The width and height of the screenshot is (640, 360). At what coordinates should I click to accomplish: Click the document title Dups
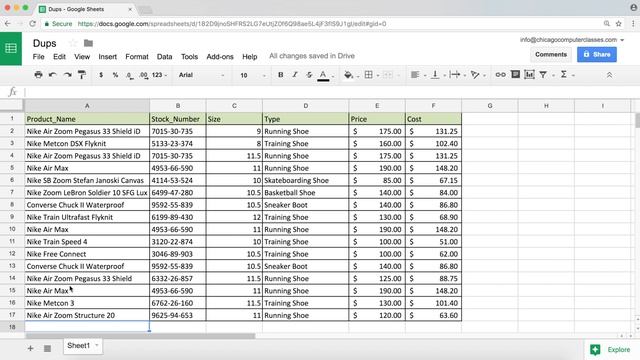click(x=44, y=43)
